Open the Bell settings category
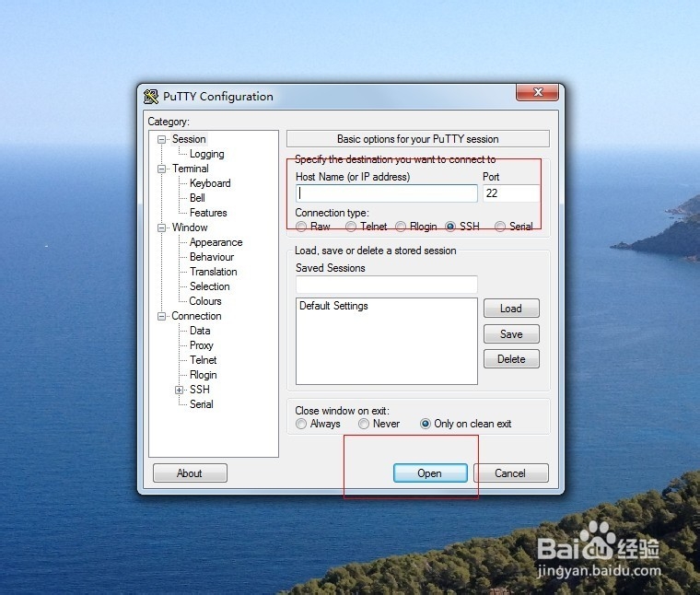Viewport: 700px width, 595px height. [x=197, y=198]
